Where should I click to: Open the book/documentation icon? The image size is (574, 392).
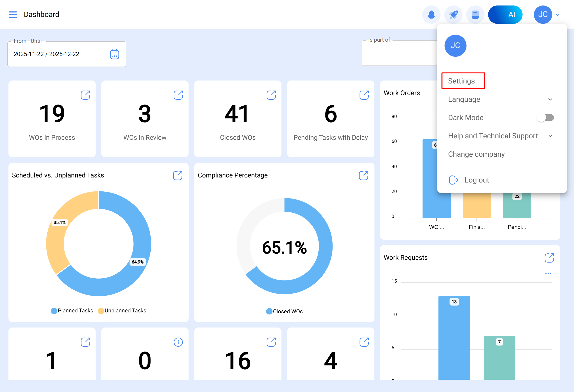(475, 15)
